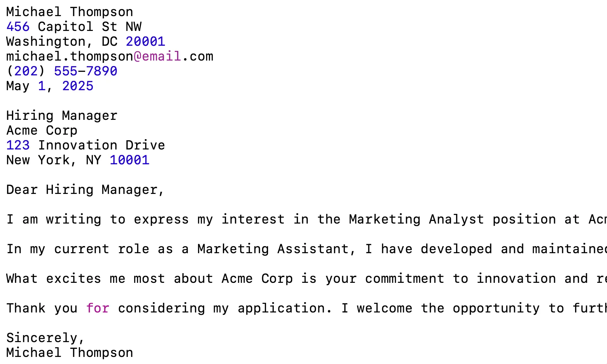The width and height of the screenshot is (607, 364).
Task: Click the phone number (202) 555-7890
Action: [62, 71]
